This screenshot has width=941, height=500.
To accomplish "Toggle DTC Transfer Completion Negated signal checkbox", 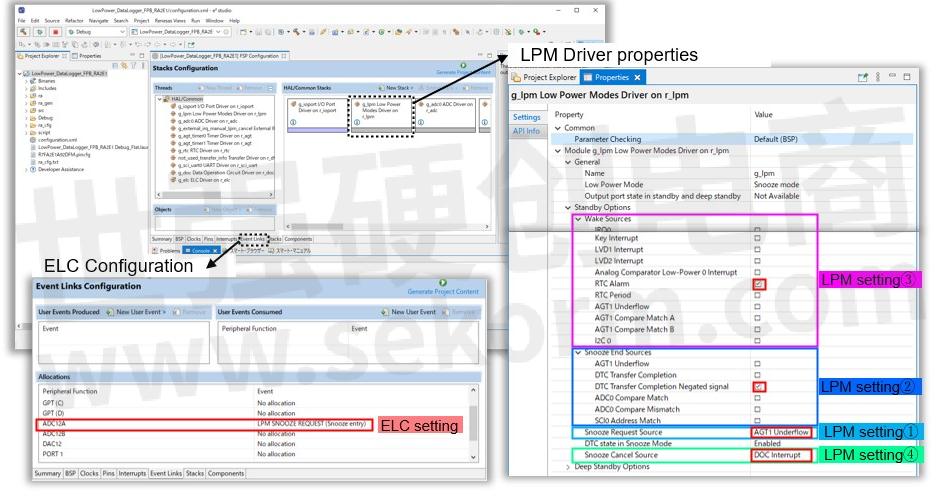I will (757, 386).
